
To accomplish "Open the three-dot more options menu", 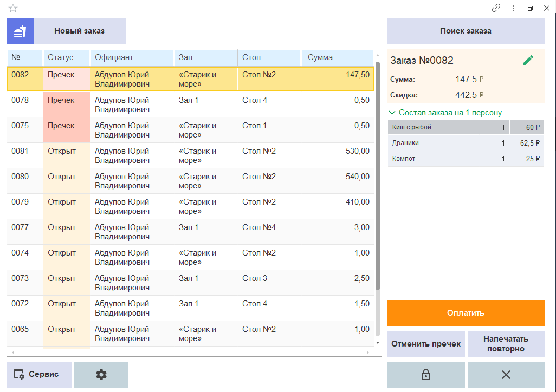I will [513, 8].
